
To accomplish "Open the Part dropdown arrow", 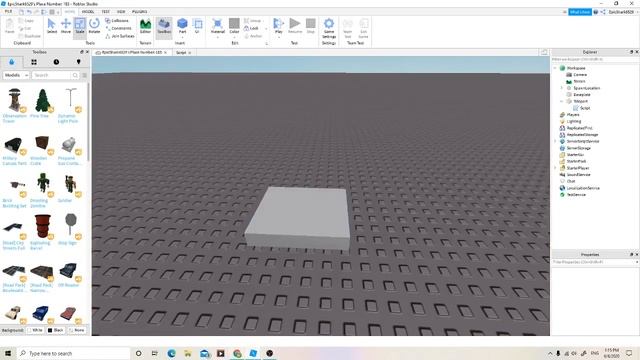I will point(182,37).
